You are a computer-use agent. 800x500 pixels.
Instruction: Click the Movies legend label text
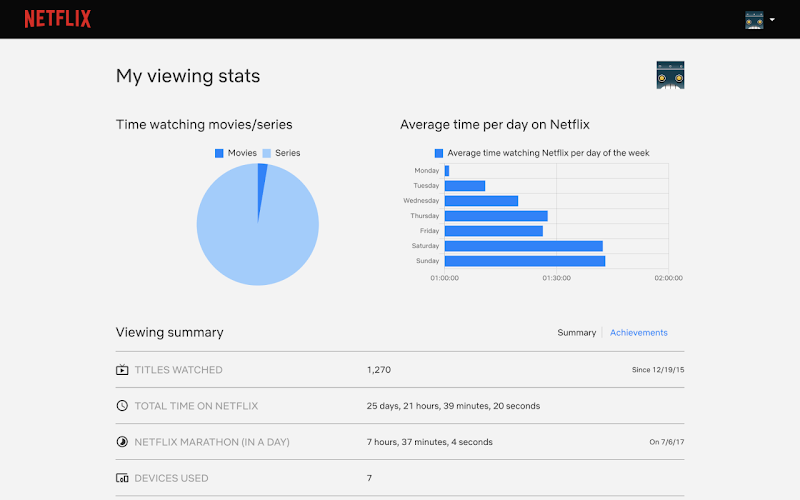pyautogui.click(x=242, y=153)
